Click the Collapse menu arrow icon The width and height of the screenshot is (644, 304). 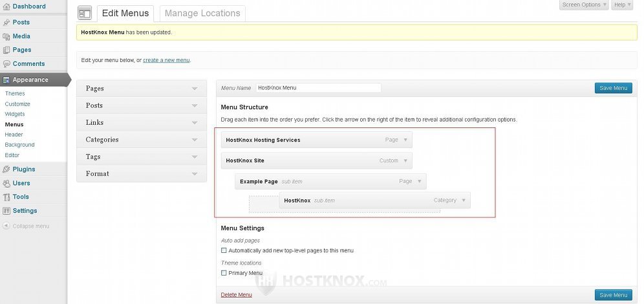click(x=6, y=226)
